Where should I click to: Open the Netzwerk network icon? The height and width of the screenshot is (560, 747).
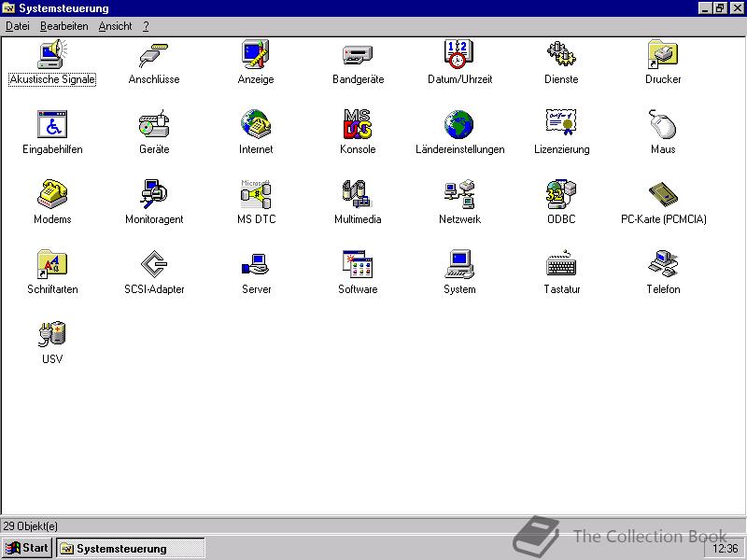pos(459,194)
